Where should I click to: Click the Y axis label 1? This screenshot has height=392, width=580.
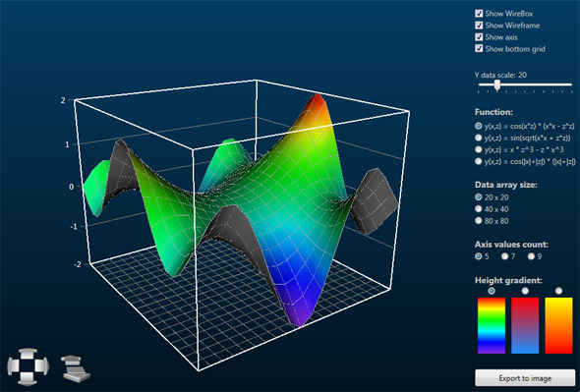tap(67, 144)
